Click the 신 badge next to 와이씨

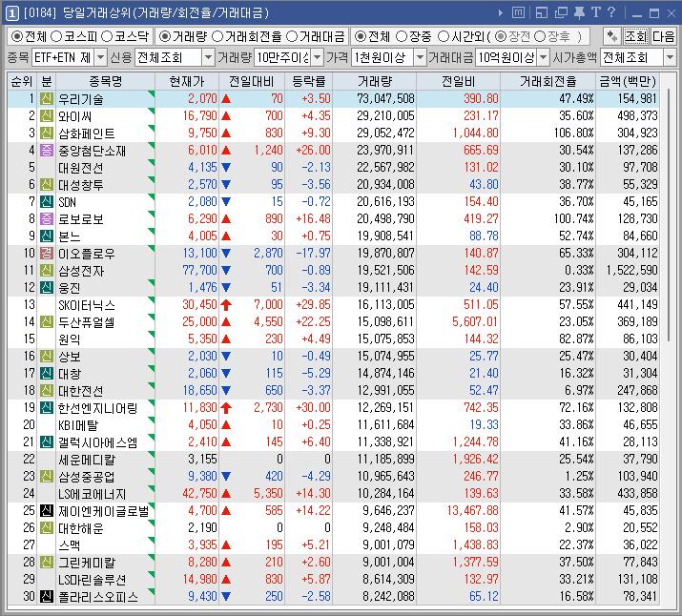(47, 115)
